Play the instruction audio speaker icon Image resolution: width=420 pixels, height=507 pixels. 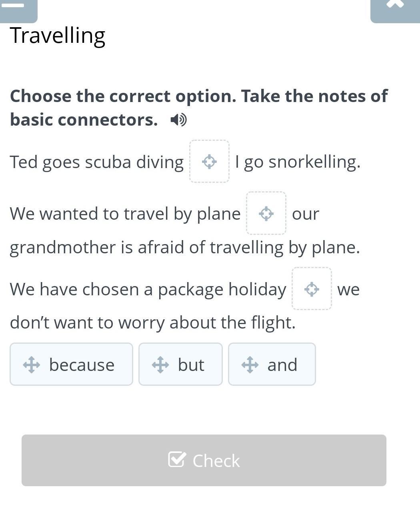click(178, 120)
